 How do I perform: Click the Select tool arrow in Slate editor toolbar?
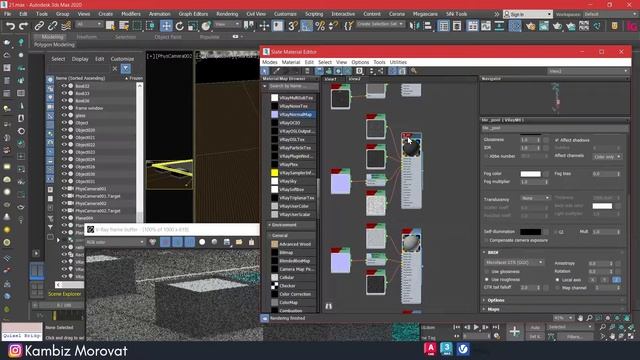click(x=265, y=71)
